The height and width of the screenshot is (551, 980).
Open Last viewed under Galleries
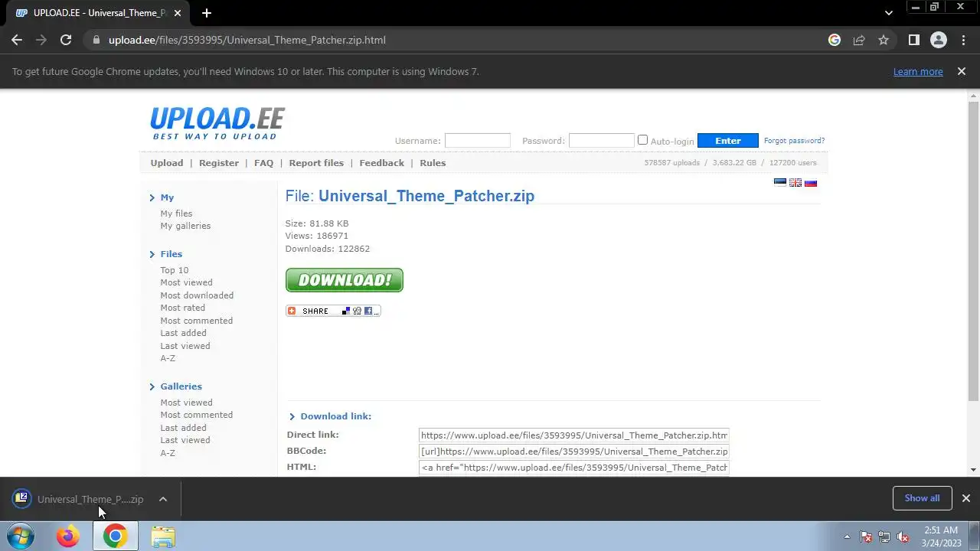pyautogui.click(x=185, y=440)
